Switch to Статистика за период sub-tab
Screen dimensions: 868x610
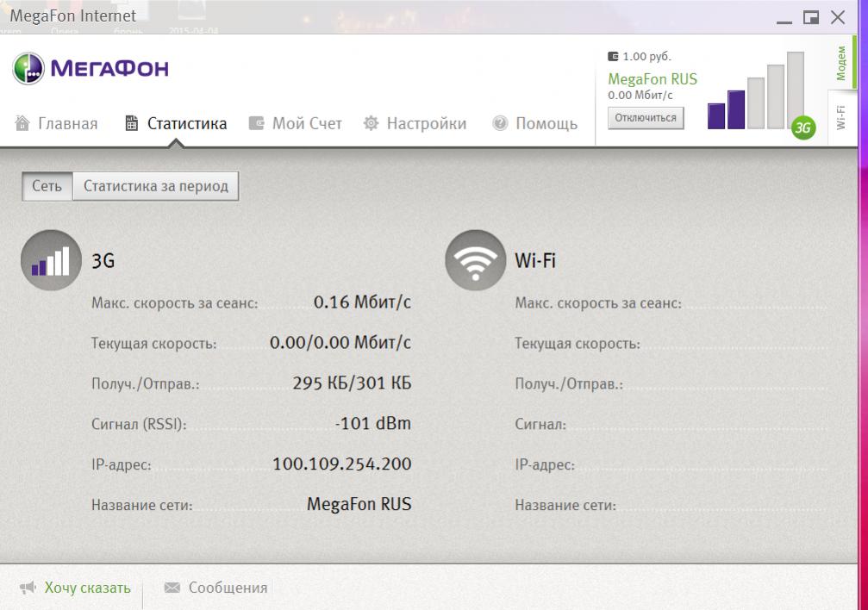point(155,186)
